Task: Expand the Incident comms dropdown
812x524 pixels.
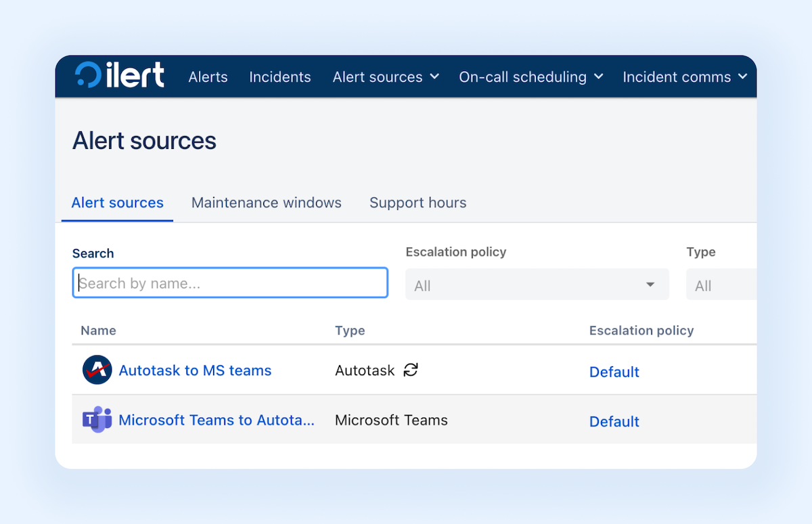Action: pos(685,77)
